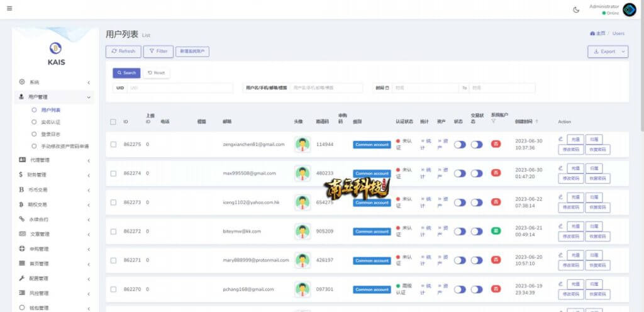The image size is (644, 312).
Task: Open the hamburger menu icon
Action: click(x=9, y=8)
